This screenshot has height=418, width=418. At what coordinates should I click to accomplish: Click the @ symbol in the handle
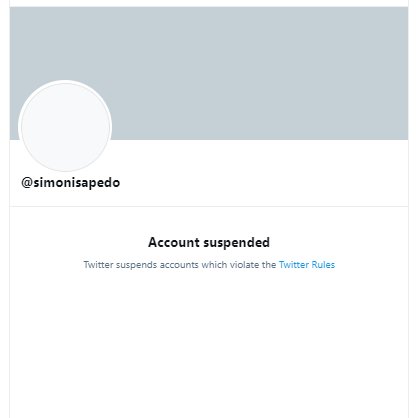(x=27, y=183)
